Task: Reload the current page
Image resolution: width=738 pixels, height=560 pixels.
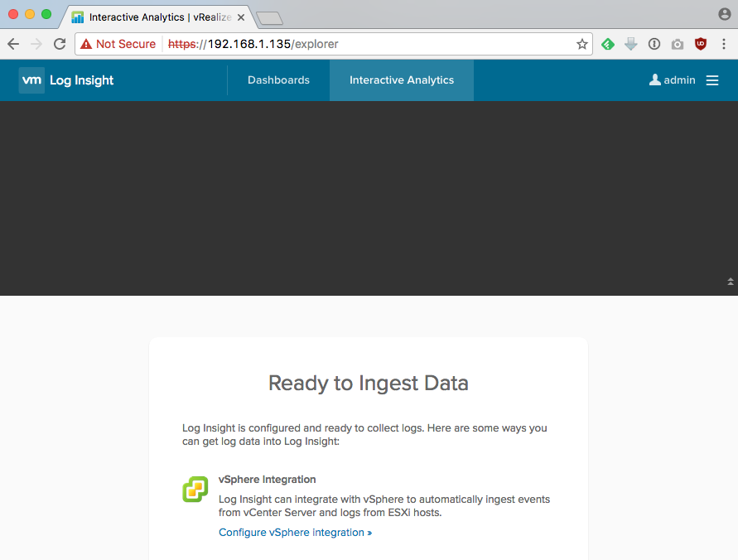Action: click(x=58, y=43)
